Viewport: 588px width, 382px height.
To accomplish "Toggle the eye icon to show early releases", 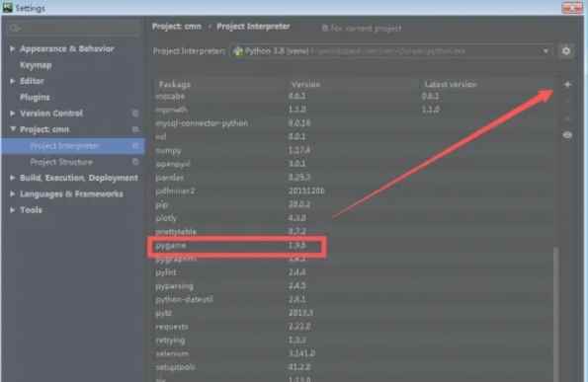I will pyautogui.click(x=567, y=135).
